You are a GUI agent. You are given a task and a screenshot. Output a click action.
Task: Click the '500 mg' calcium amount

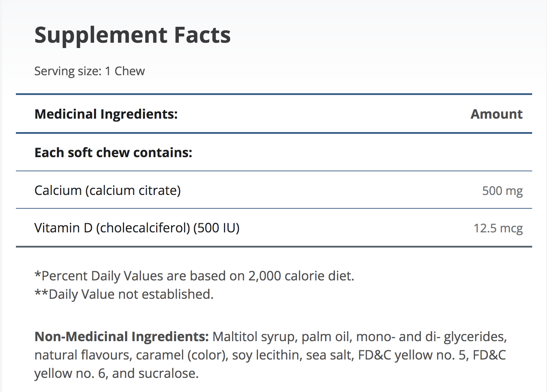502,191
